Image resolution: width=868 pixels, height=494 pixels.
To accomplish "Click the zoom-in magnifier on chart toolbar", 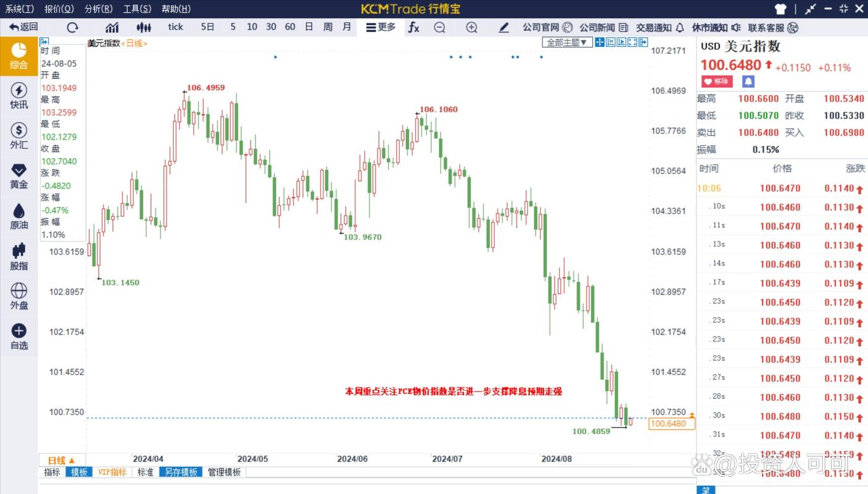I will coord(471,28).
